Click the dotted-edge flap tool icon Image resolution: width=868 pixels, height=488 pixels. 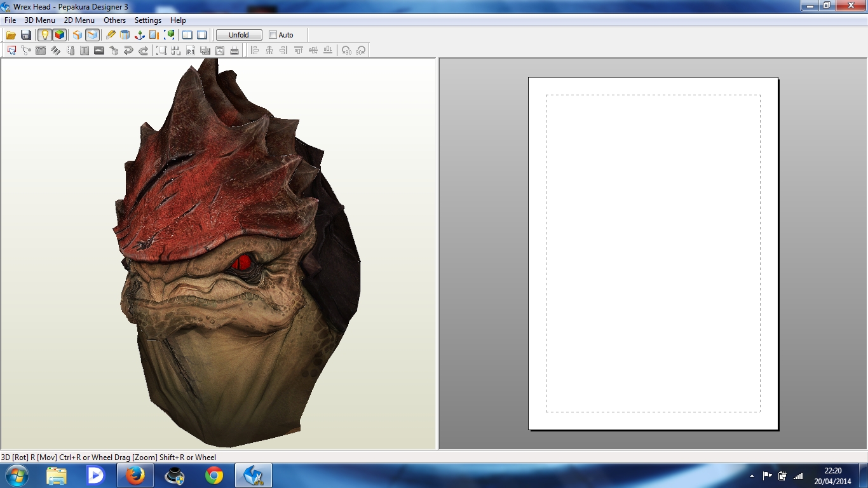click(70, 50)
